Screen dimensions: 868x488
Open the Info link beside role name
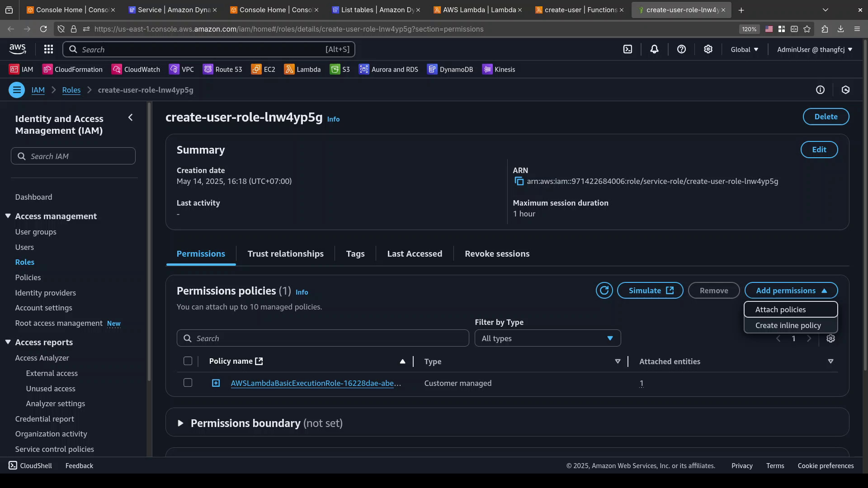[333, 119]
